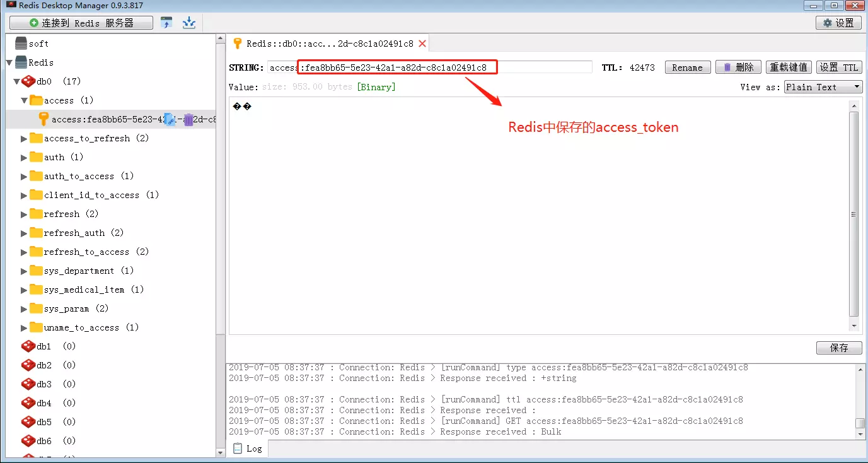Collapse the Redis server node
Viewport: 868px width, 463px height.
[9, 62]
